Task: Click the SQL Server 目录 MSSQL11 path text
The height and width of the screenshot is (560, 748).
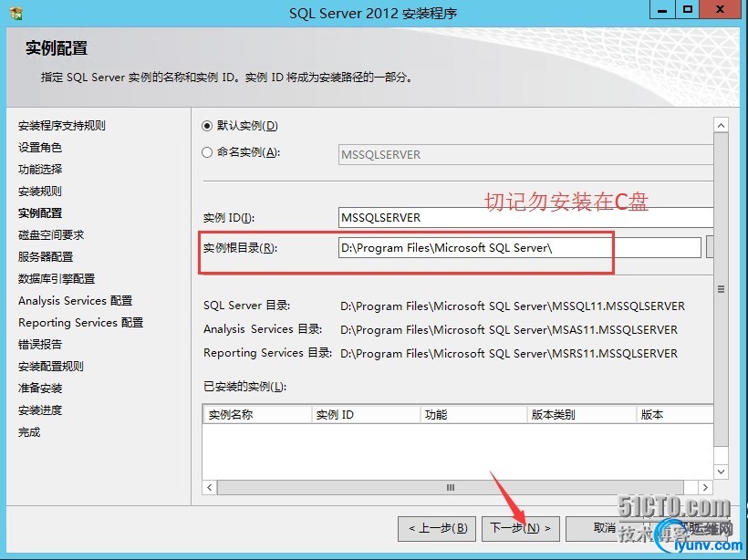Action: click(513, 306)
